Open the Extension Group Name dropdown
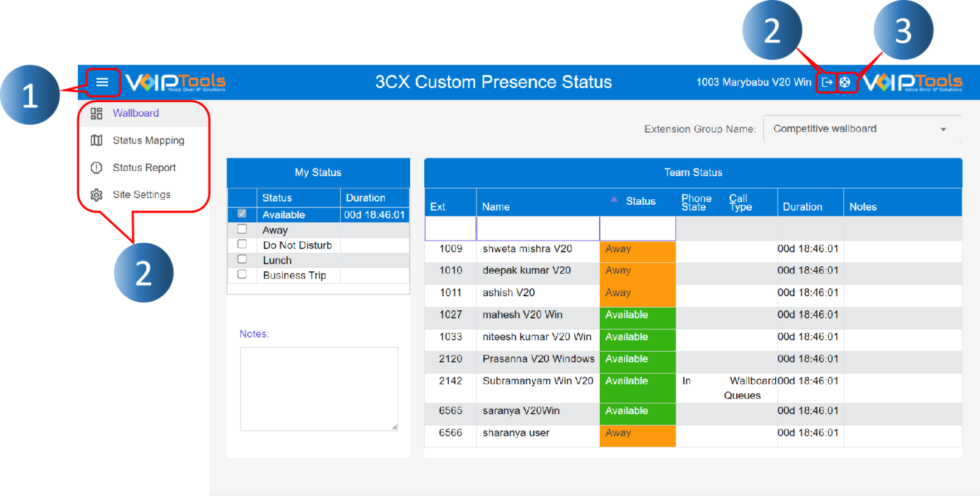 coord(944,128)
